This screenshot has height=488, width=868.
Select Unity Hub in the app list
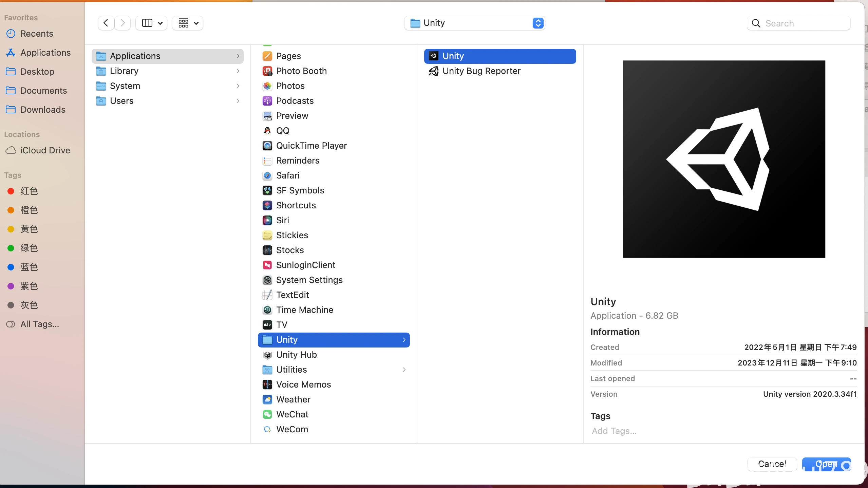coord(296,355)
